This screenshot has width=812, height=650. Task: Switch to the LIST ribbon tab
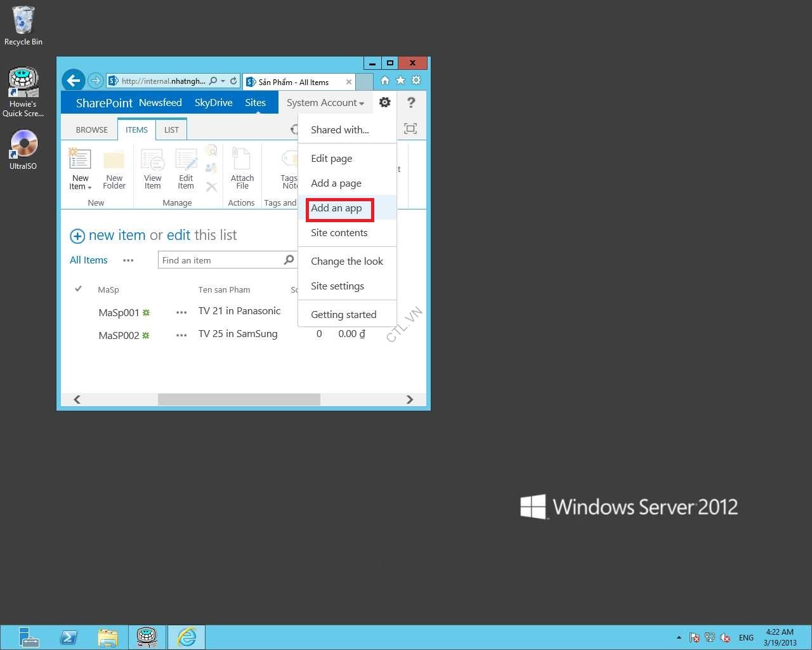pos(171,129)
